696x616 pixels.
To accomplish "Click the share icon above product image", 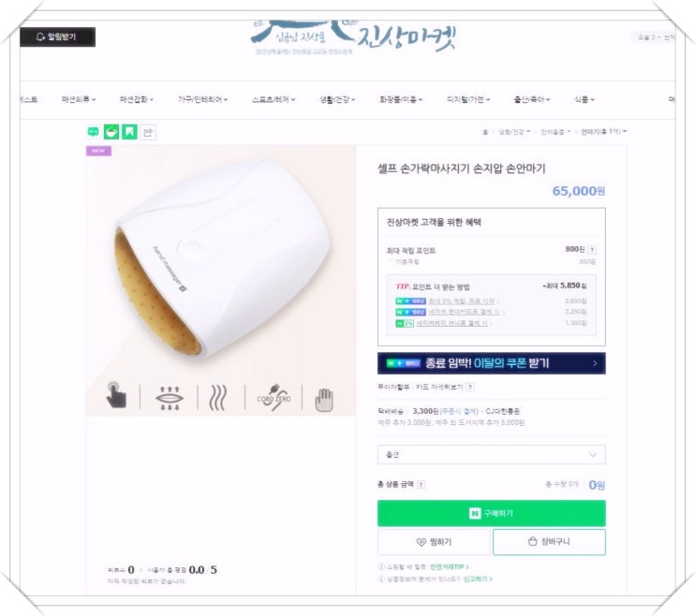I will pyautogui.click(x=148, y=132).
